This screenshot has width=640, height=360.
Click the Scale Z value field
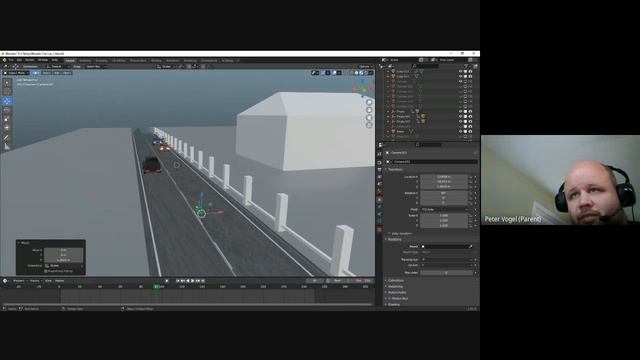(x=444, y=225)
